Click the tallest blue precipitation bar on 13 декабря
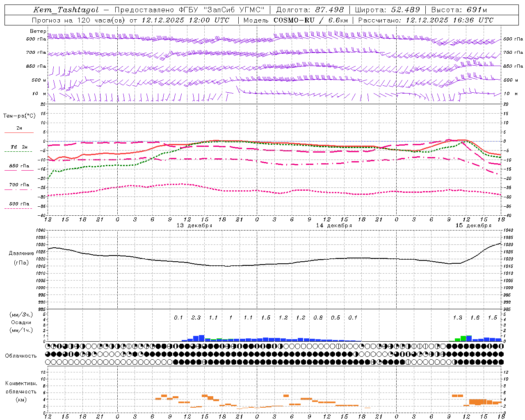 click(202, 338)
